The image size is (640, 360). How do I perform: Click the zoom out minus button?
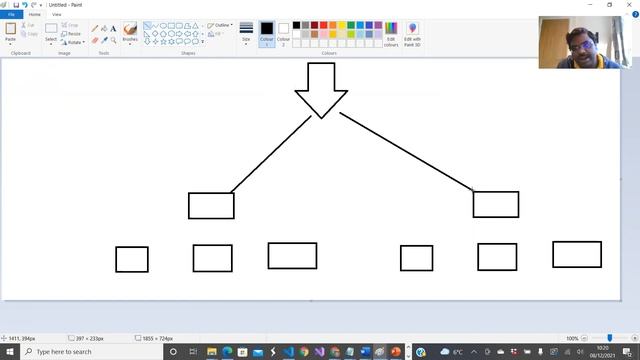[x=584, y=338]
